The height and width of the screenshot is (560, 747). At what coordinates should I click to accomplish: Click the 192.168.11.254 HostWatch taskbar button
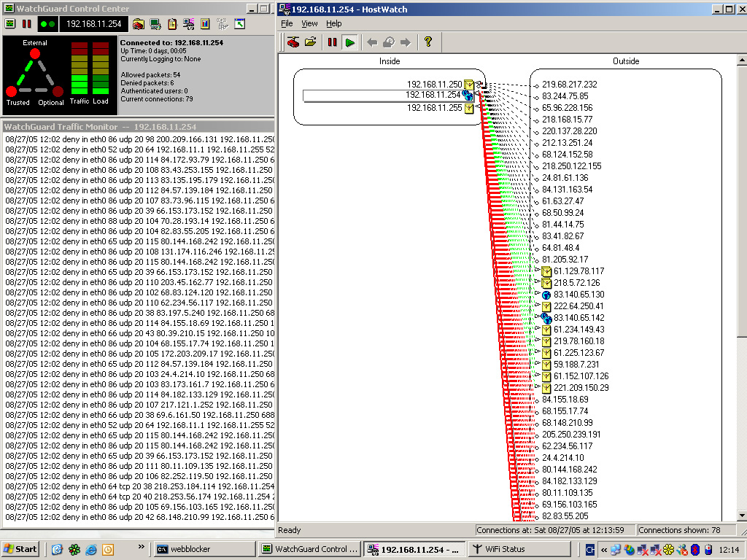[414, 549]
